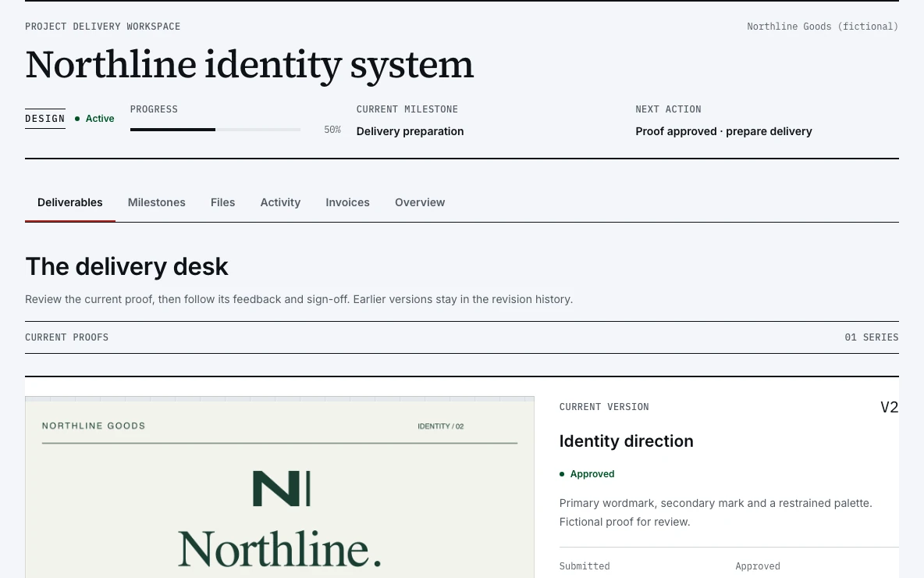Image resolution: width=924 pixels, height=578 pixels.
Task: Click the 50% progress value
Action: (x=332, y=130)
